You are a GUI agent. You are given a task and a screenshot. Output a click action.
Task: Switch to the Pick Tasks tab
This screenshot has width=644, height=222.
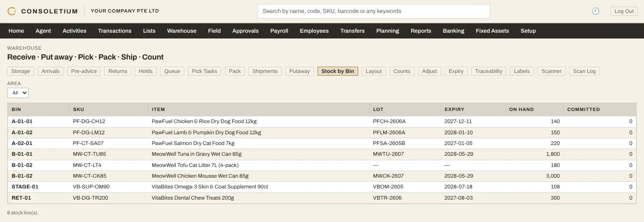click(204, 71)
